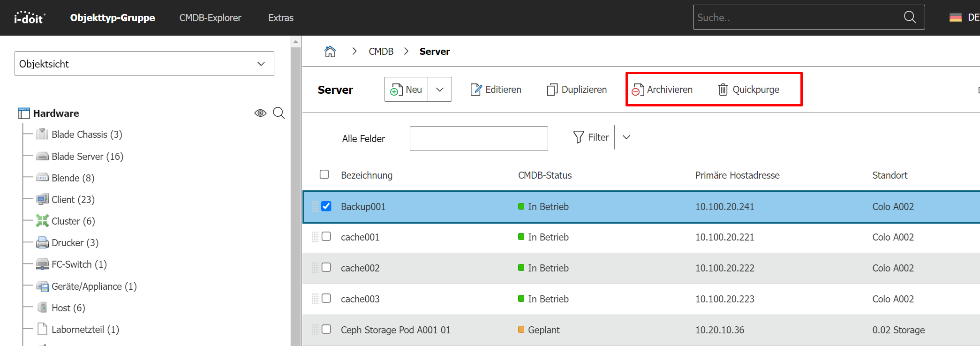Click the Duplizieren button
Viewport: 980px width, 346px height.
click(x=577, y=90)
